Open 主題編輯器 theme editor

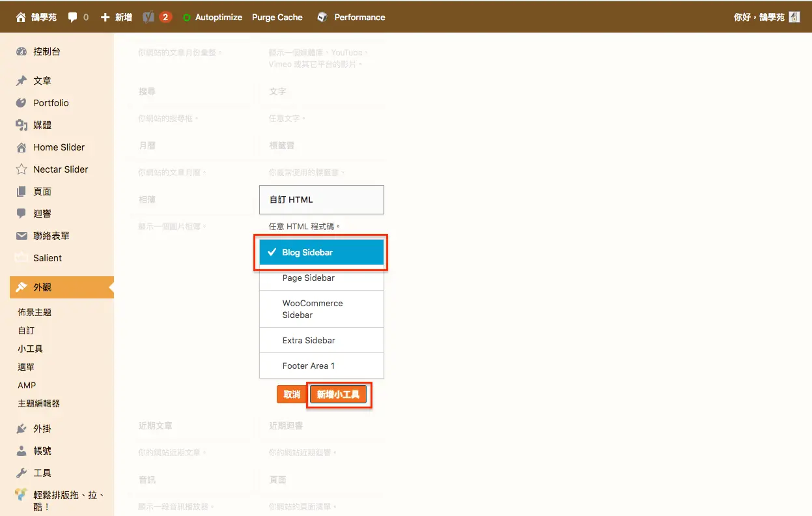38,403
